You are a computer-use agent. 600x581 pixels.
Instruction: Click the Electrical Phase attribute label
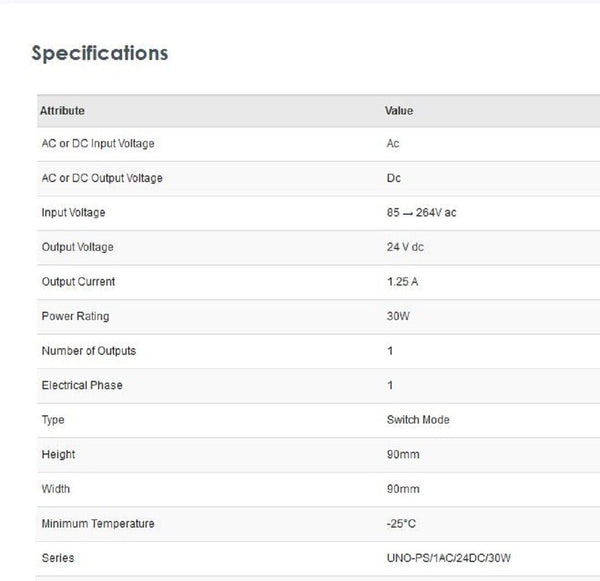coord(82,385)
